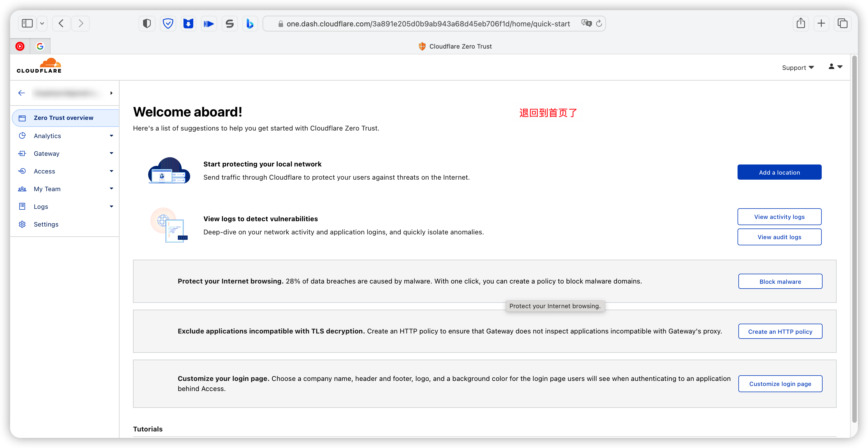This screenshot has width=868, height=448.
Task: Click the Safari sidebar toggle icon
Action: point(27,23)
